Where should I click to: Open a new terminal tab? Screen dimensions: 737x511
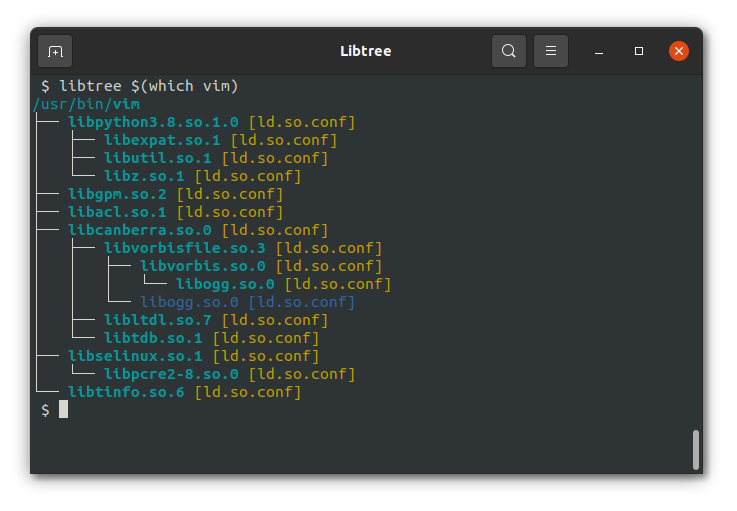55,51
